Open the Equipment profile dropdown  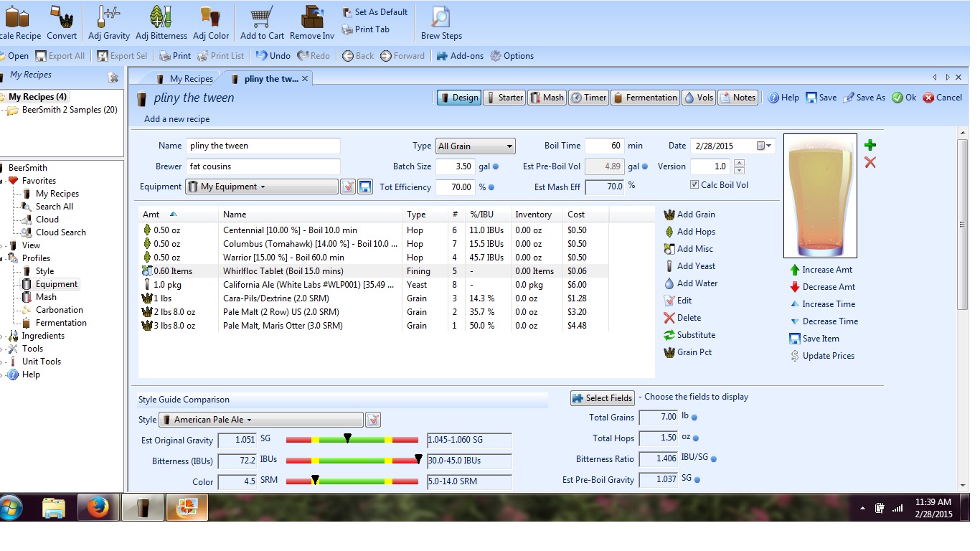tap(261, 187)
